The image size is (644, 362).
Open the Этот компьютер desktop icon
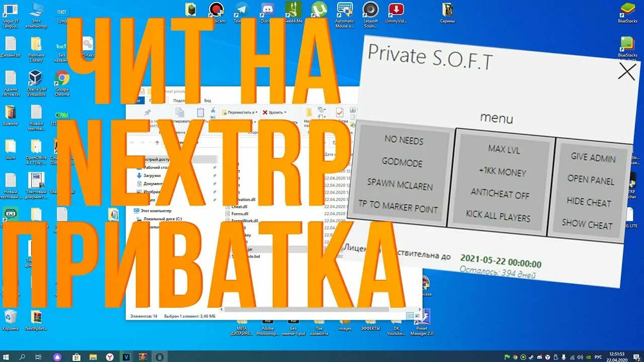(x=36, y=15)
